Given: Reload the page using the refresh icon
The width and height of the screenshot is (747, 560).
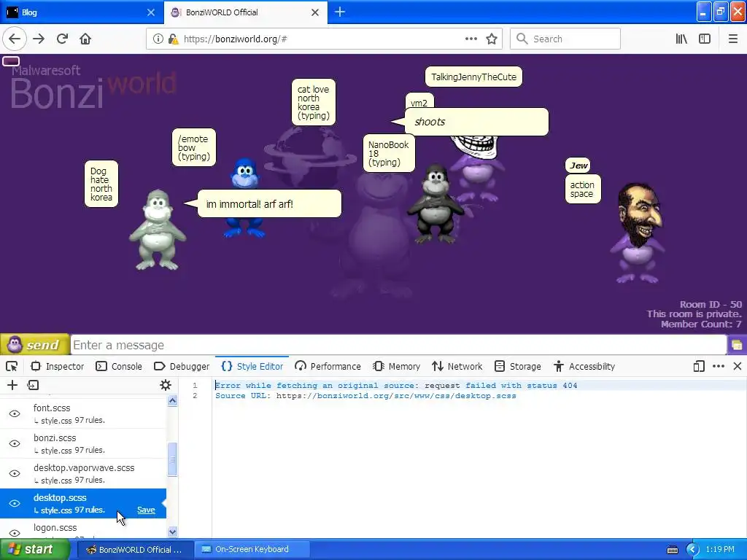Looking at the screenshot, I should click(63, 39).
